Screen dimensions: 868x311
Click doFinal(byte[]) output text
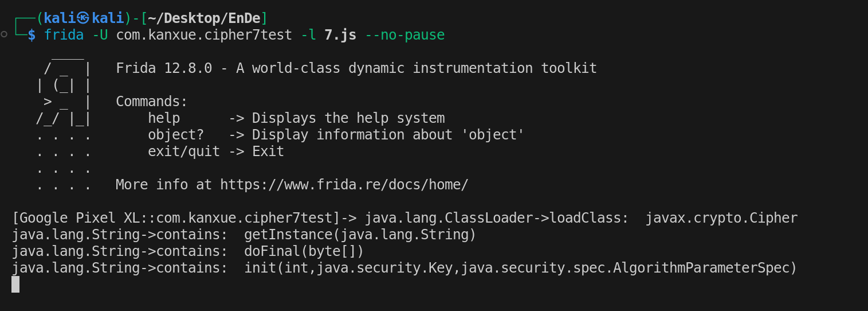[304, 251]
